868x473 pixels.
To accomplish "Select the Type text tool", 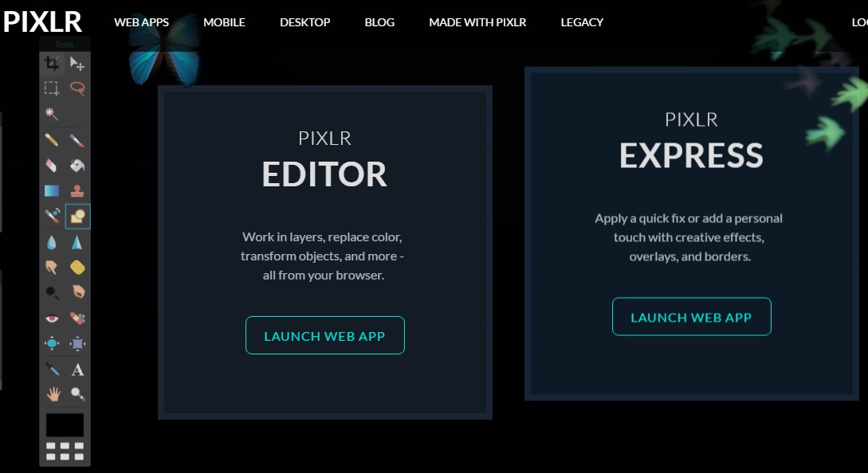I will pos(77,369).
